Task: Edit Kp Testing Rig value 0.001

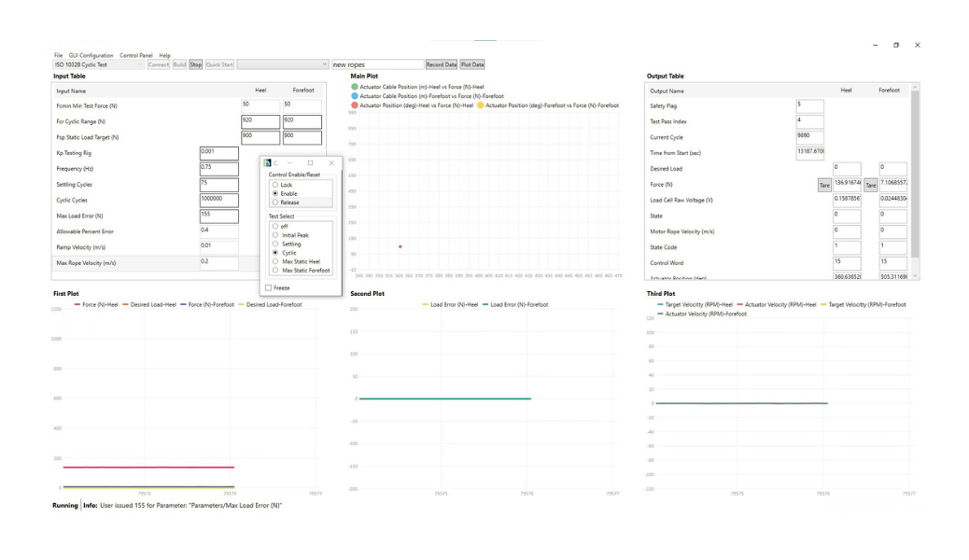Action: [x=218, y=153]
